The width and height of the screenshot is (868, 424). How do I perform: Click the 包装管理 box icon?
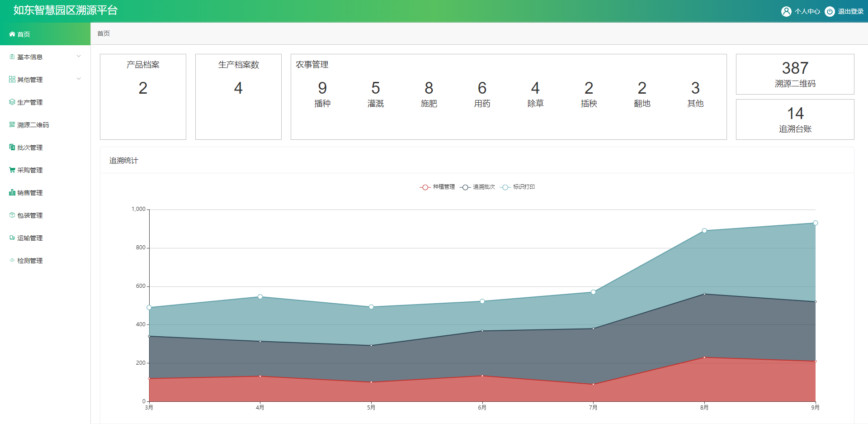(x=12, y=215)
